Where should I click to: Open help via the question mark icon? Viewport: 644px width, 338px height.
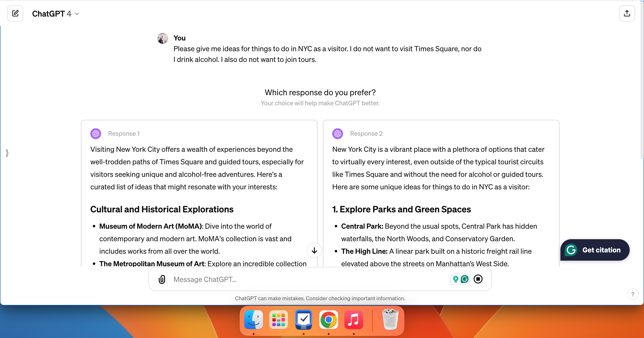pos(633,294)
